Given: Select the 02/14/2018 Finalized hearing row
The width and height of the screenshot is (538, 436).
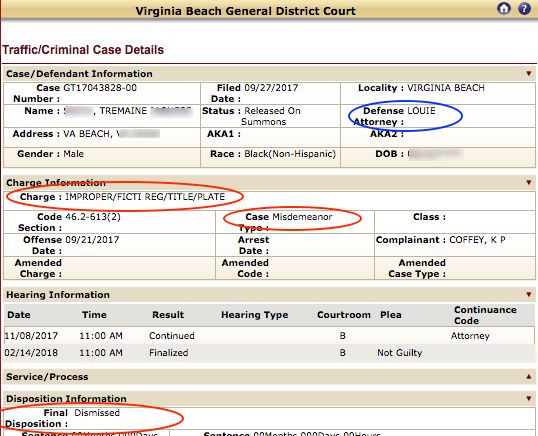Looking at the screenshot, I should tap(269, 353).
